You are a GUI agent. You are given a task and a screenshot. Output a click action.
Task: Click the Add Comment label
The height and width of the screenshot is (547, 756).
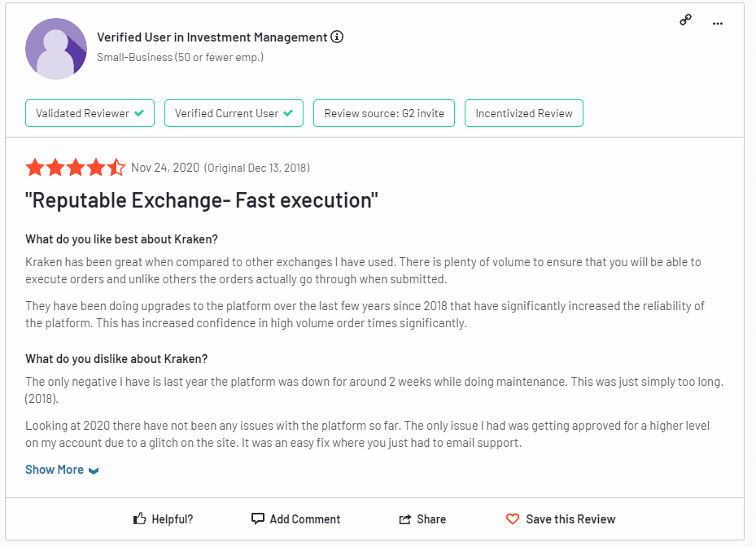[305, 519]
